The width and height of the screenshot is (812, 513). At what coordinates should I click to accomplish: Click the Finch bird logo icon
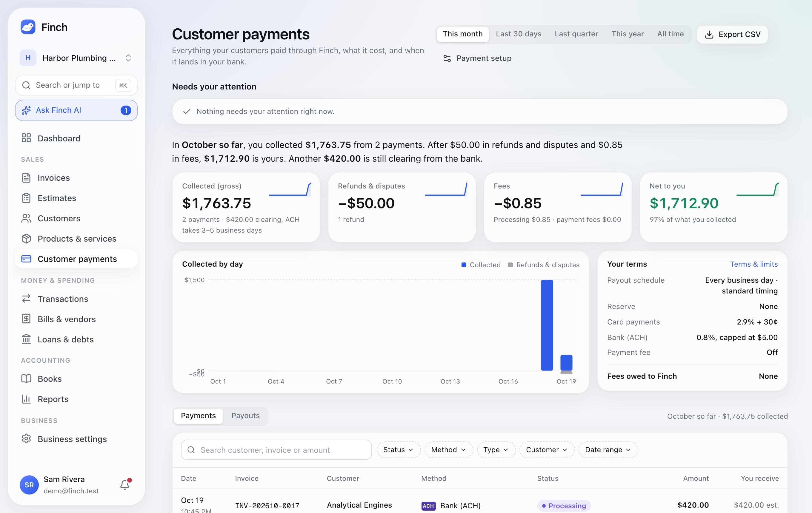click(x=28, y=27)
